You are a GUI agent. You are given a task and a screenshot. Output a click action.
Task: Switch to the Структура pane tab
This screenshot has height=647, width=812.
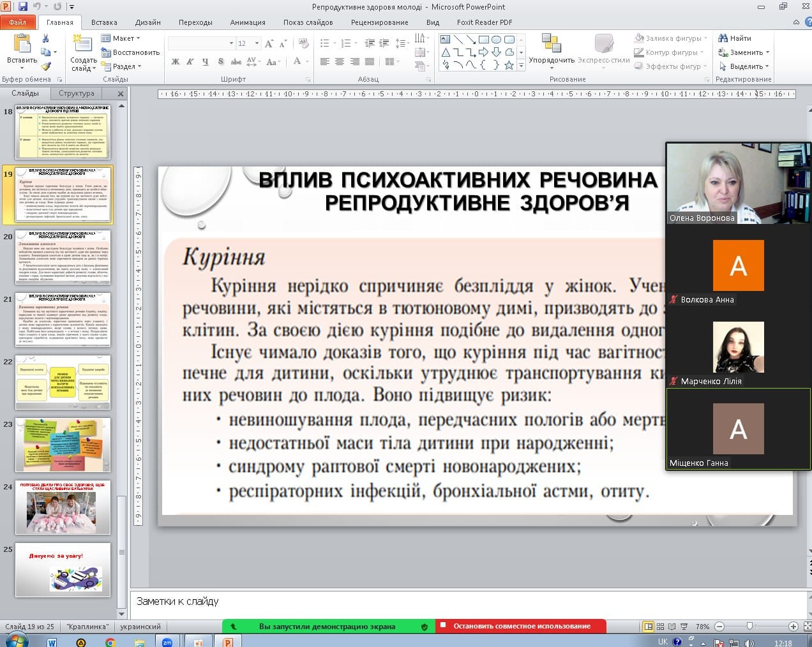tap(76, 93)
